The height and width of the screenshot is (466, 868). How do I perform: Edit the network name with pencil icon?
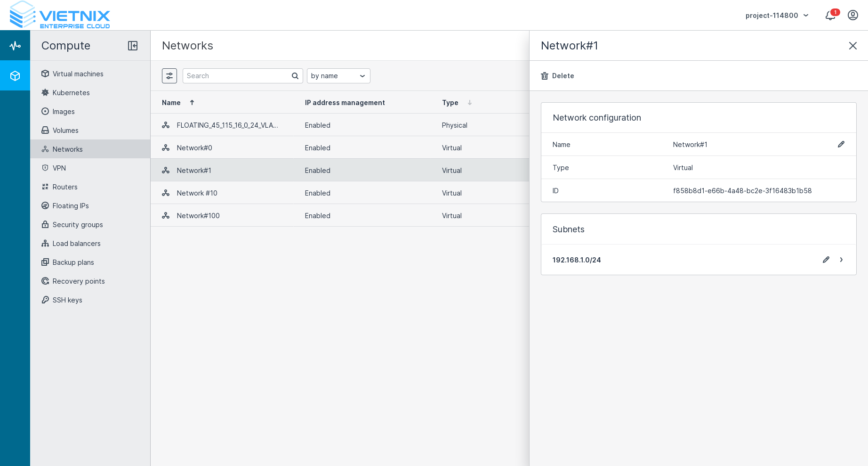point(841,144)
